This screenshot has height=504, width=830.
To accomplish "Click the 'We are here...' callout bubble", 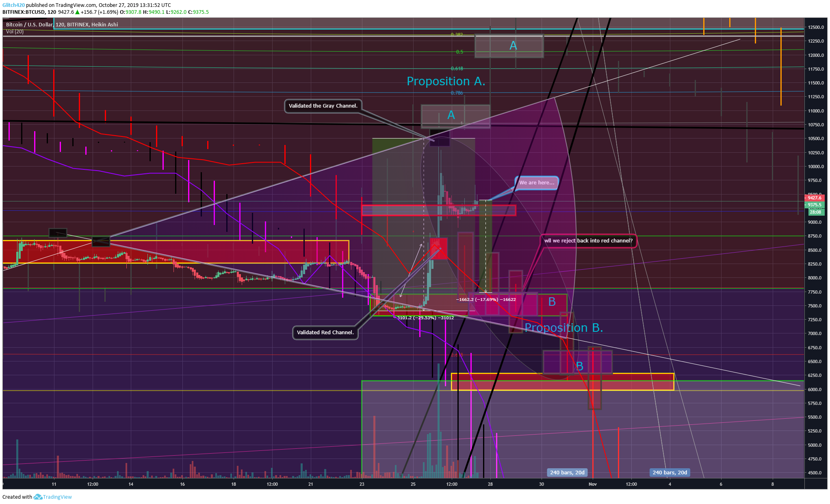I will tap(536, 182).
